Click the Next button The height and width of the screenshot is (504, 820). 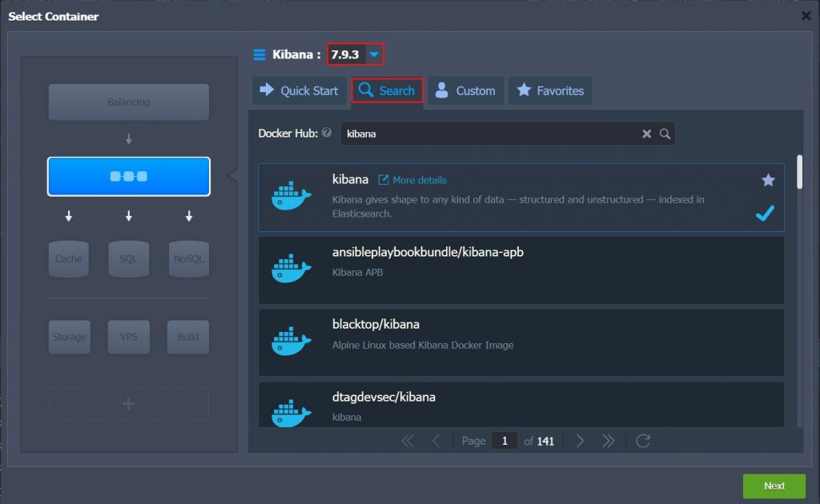774,486
